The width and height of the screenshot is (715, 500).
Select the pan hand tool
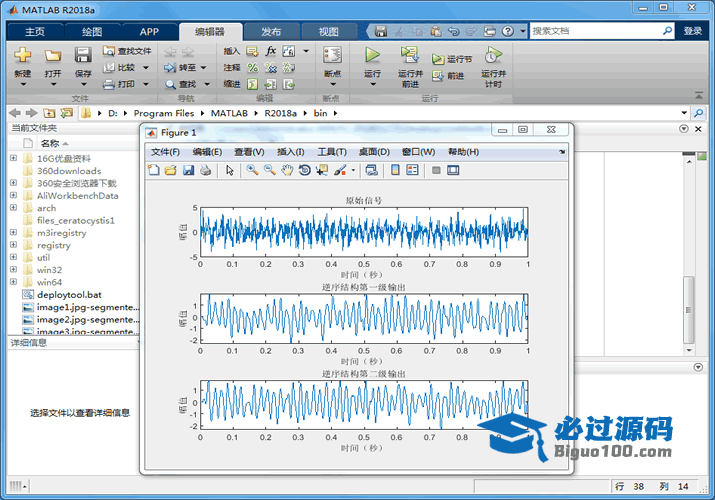[x=287, y=170]
